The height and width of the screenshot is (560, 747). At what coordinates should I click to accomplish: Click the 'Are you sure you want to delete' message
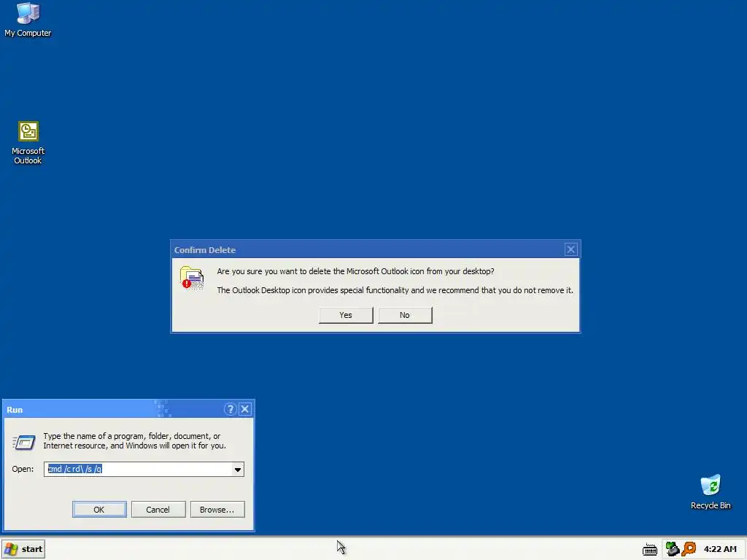[x=355, y=271]
